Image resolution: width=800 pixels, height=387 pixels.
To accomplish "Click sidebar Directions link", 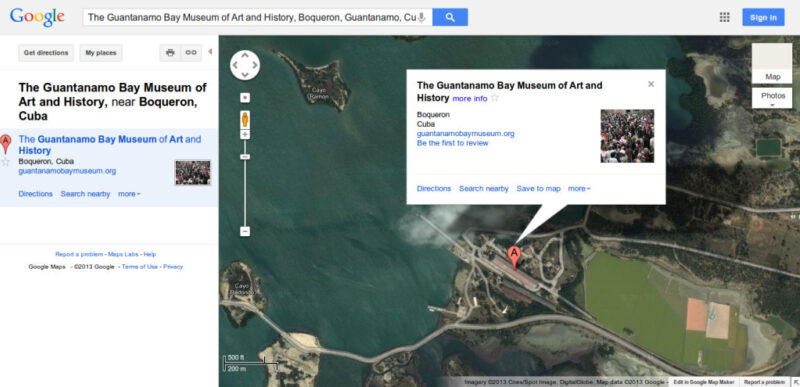I will (x=35, y=194).
